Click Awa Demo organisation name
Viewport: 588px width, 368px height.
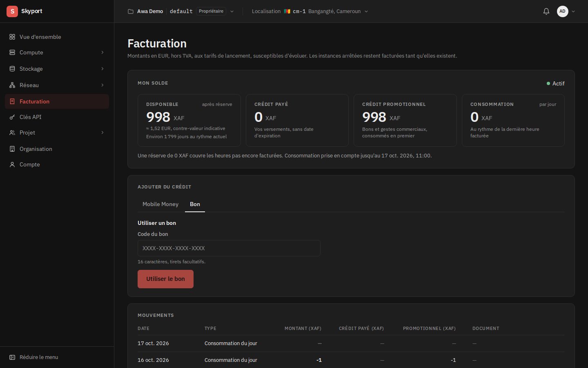[x=150, y=11]
